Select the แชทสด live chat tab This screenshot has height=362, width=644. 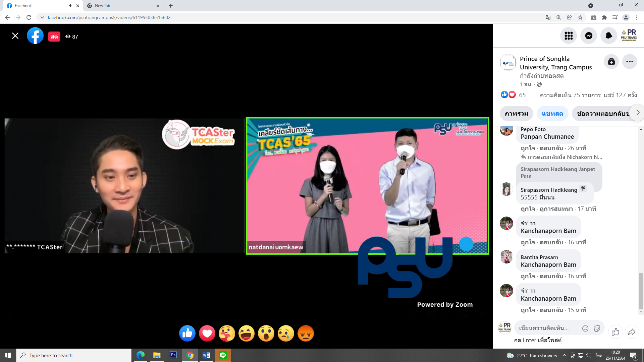pyautogui.click(x=552, y=114)
